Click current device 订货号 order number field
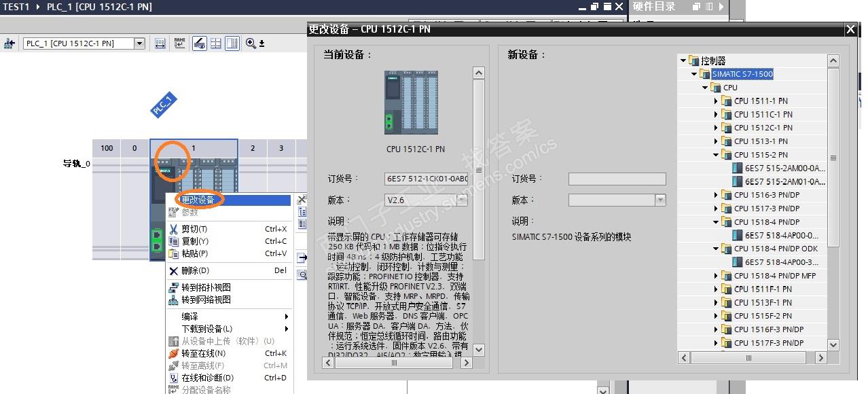868x394 pixels. tap(427, 179)
